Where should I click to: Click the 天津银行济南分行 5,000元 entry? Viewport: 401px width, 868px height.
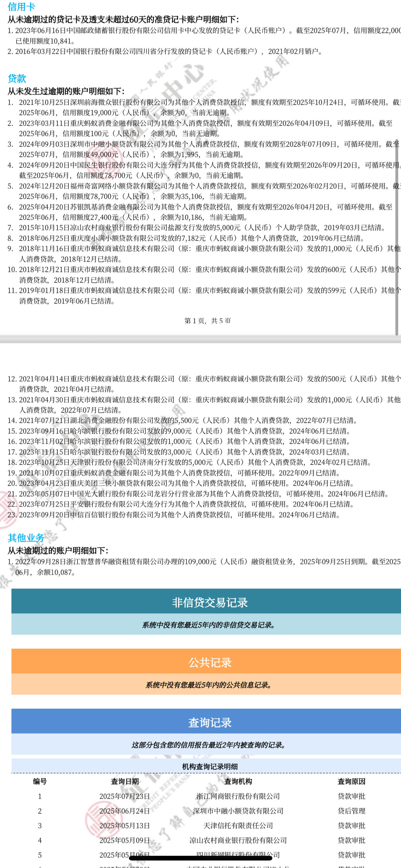pos(190,462)
